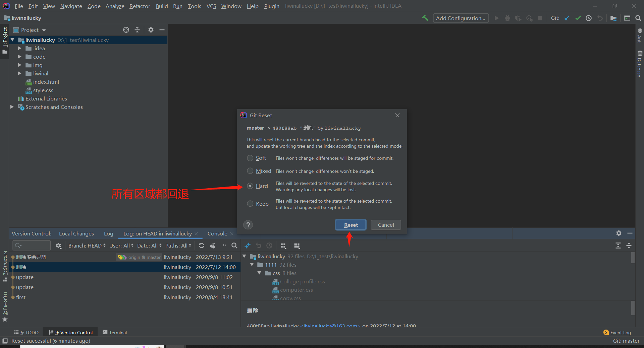Hide the Project panel with the minus icon
644x348 pixels.
coord(162,30)
